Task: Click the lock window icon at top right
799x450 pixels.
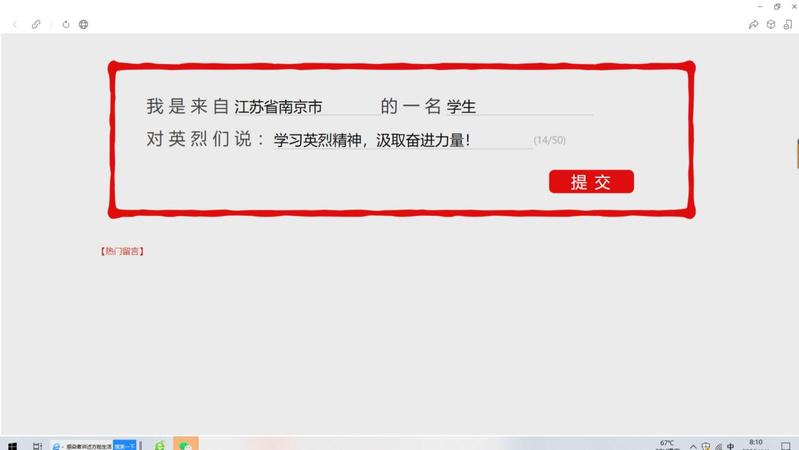Action: [x=788, y=24]
